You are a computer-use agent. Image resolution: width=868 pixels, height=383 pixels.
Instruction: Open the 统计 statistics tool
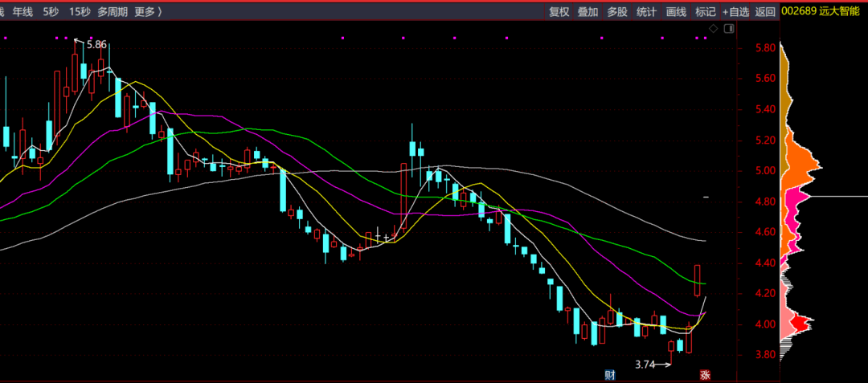[x=646, y=11]
